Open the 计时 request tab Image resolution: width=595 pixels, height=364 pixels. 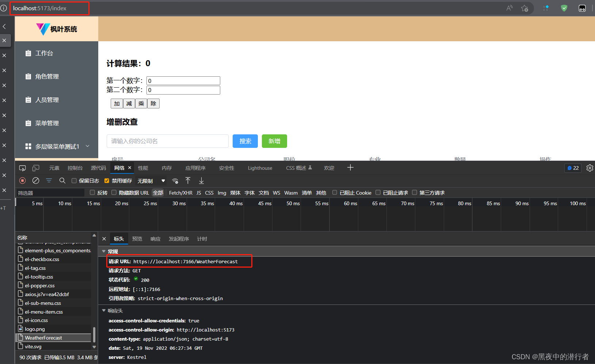[x=202, y=239]
